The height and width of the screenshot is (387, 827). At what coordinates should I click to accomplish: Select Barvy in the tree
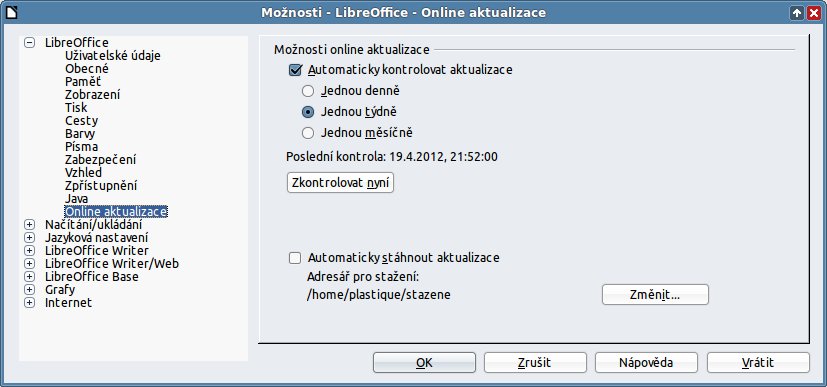[x=80, y=133]
